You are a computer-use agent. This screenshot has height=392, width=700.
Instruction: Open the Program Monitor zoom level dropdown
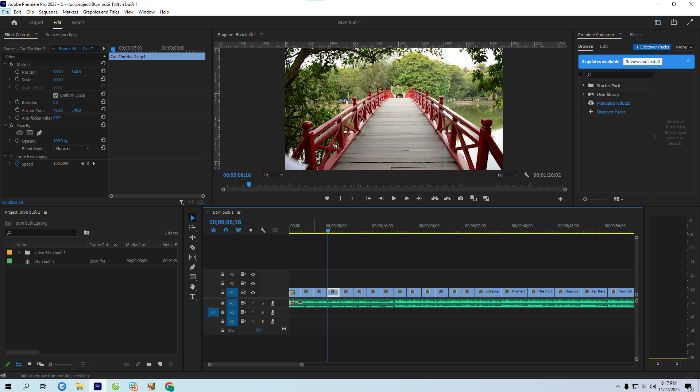pos(273,175)
